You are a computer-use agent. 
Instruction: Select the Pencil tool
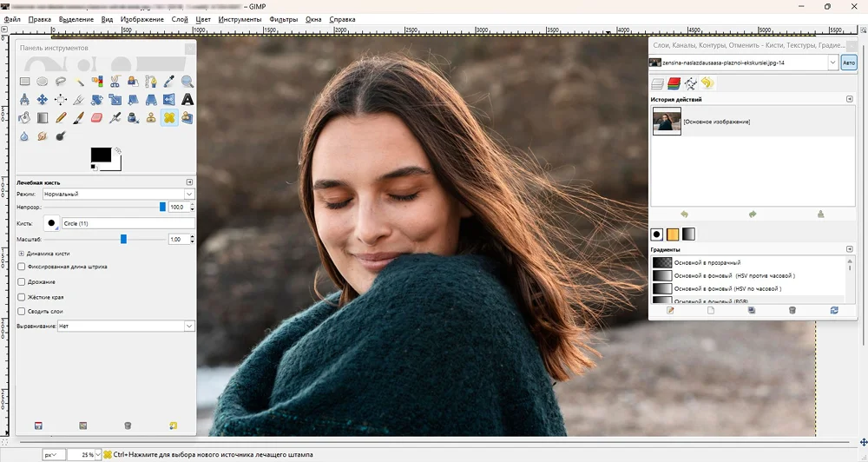click(x=61, y=117)
